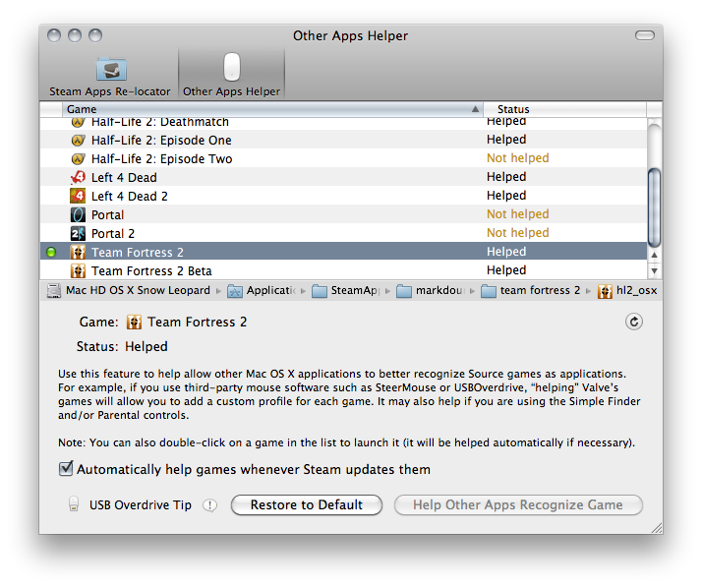This screenshot has height=588, width=702.
Task: Select the Half-Life 2: Episode One icon
Action: [x=78, y=141]
